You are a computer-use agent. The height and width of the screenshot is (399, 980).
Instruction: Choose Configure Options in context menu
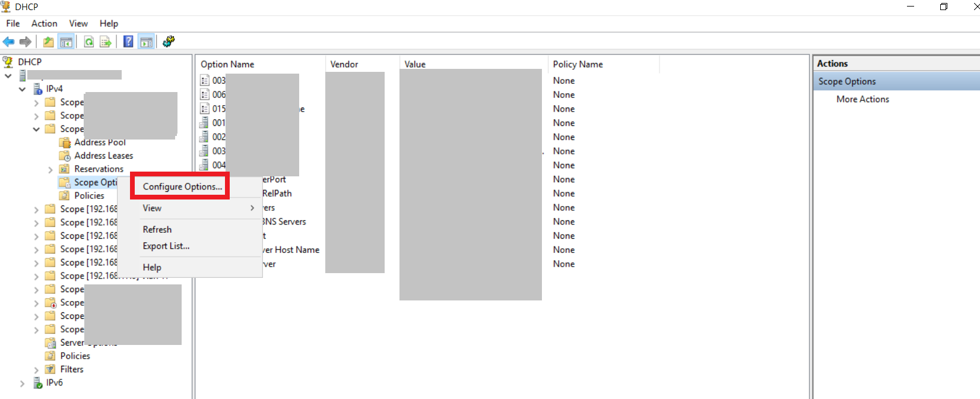pos(182,186)
